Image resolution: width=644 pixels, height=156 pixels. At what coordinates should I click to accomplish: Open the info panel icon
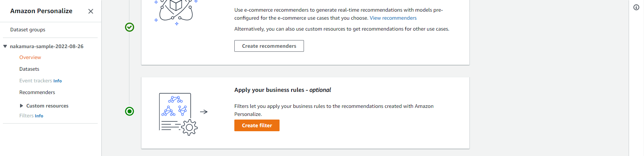click(x=636, y=7)
